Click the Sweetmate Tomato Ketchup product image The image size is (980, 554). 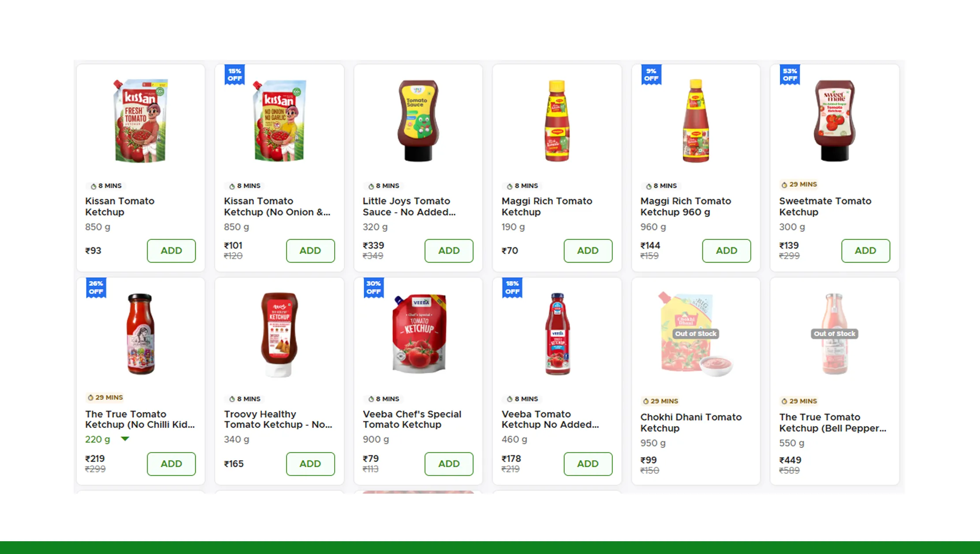pos(835,119)
